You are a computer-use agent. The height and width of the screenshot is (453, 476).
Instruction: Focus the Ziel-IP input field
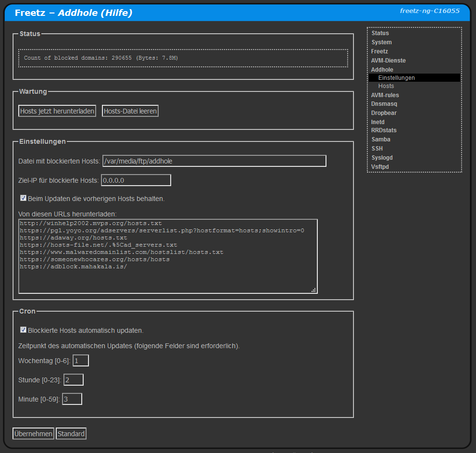(136, 180)
